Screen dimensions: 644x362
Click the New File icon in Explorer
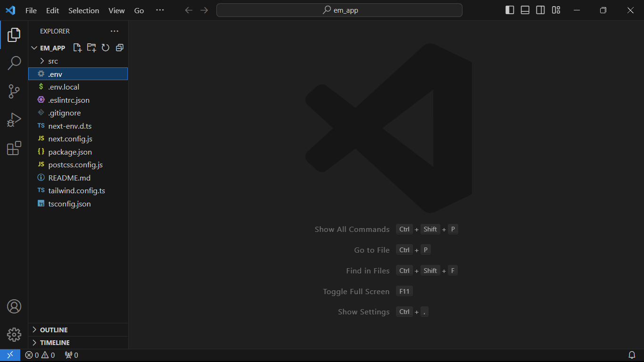[x=77, y=48]
